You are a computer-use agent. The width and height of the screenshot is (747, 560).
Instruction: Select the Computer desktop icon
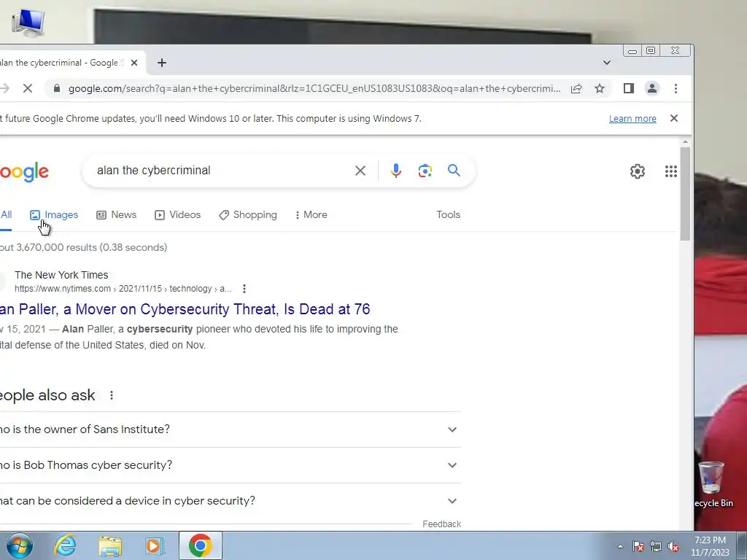coord(28,23)
